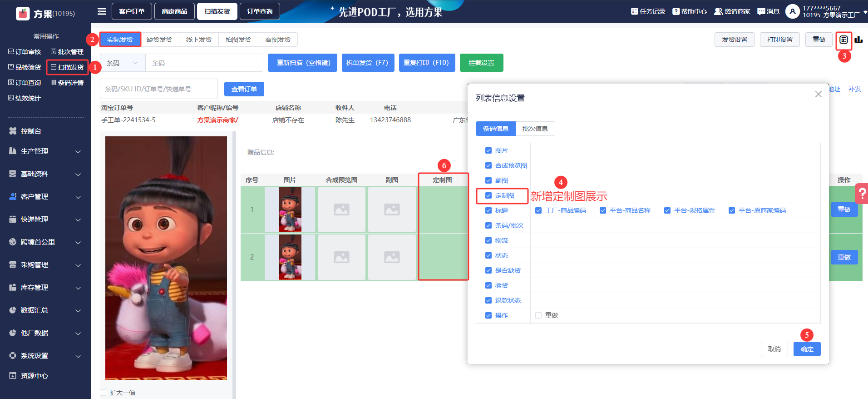The width and height of the screenshot is (868, 399).
Task: Expand 采购管理 menu
Action: [x=45, y=265]
